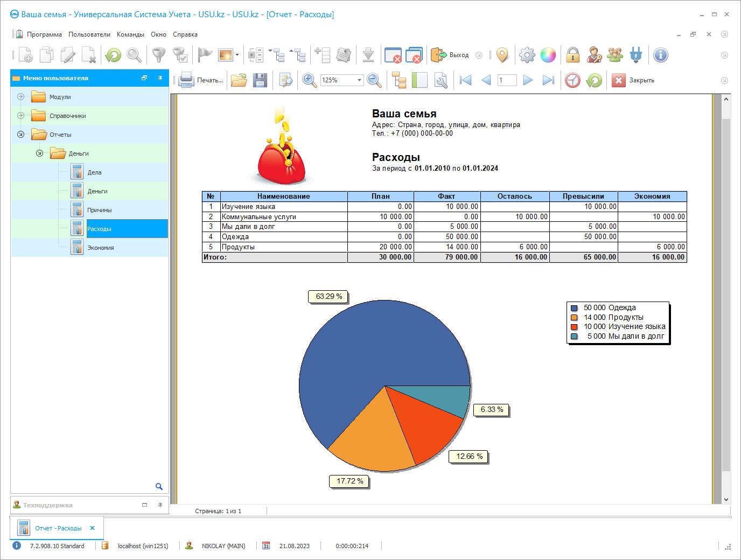Go to last page of report
Screen dimensions: 741x560
click(x=548, y=80)
